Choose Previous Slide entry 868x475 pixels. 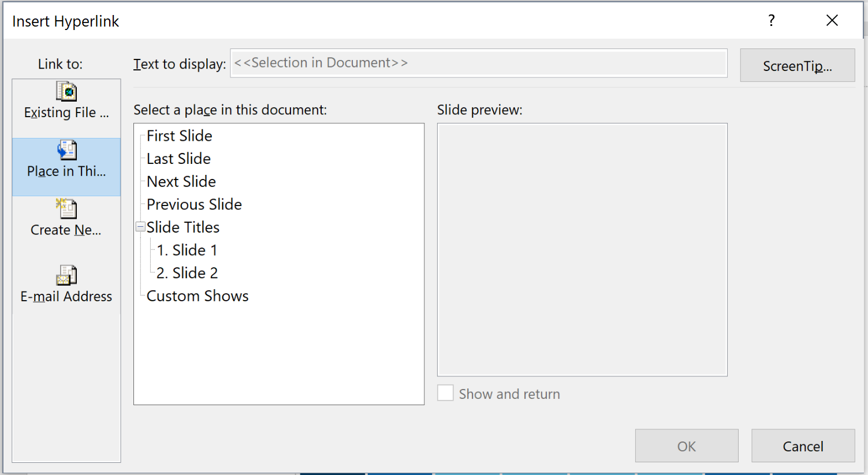click(x=194, y=204)
